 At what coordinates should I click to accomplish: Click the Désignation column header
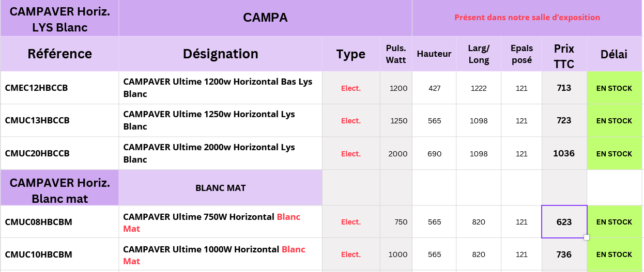pyautogui.click(x=220, y=54)
